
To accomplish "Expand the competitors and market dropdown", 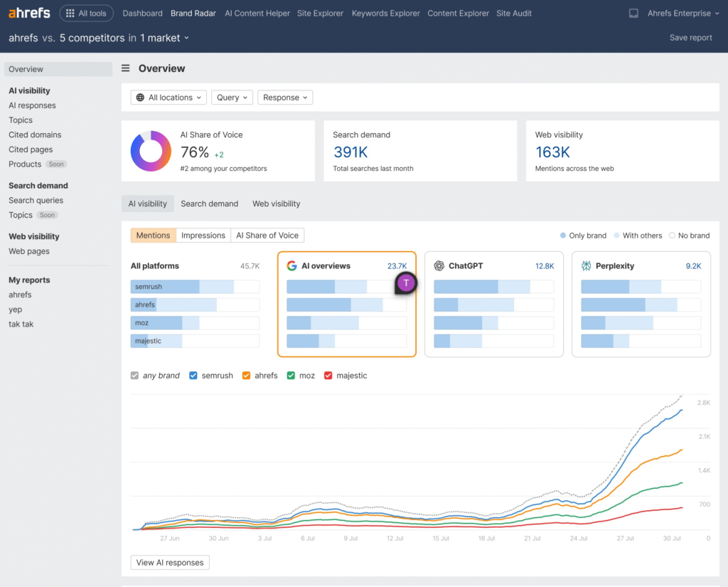I will tap(99, 38).
